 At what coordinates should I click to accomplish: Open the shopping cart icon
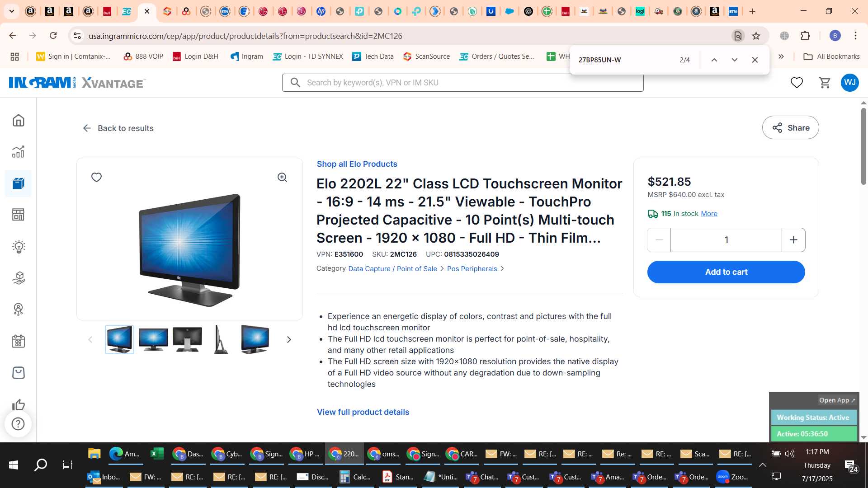825,83
